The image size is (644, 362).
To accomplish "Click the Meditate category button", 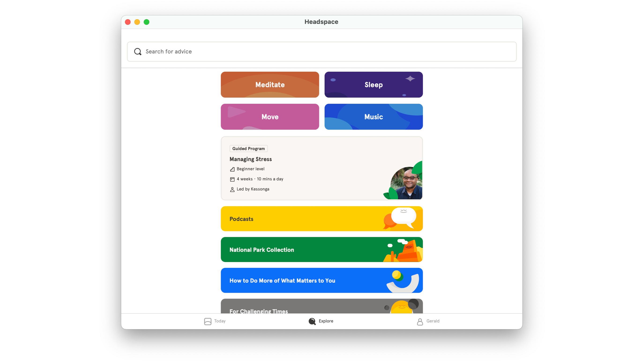I will (270, 85).
